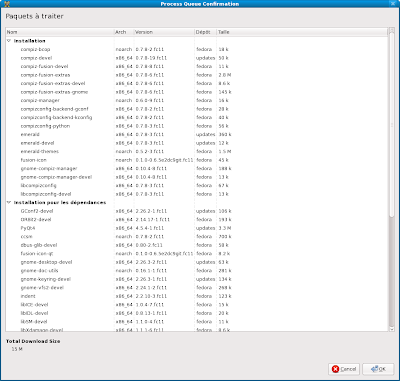
Task: Select the compiz-devel package row
Action: pos(197,58)
